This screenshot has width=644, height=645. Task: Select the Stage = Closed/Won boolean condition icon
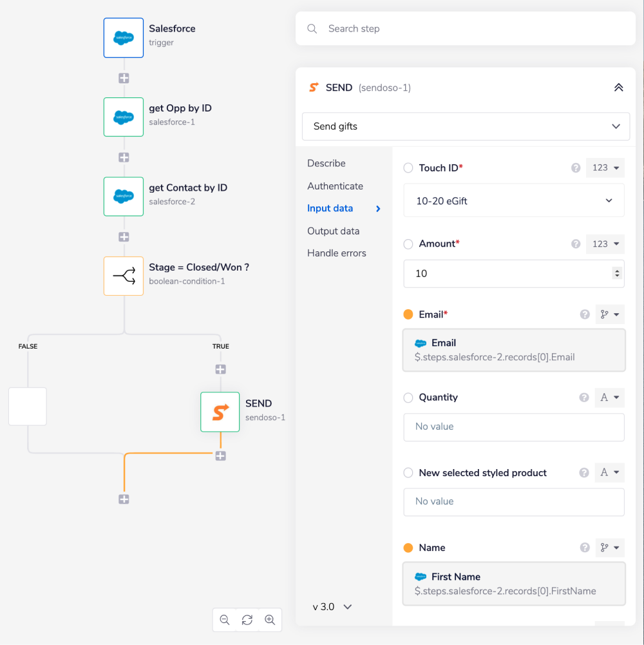tap(124, 276)
